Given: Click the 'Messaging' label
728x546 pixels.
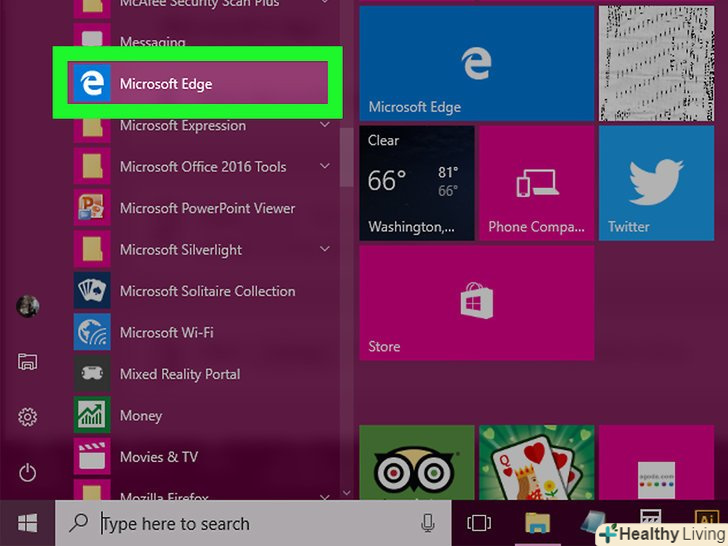Looking at the screenshot, I should (152, 41).
